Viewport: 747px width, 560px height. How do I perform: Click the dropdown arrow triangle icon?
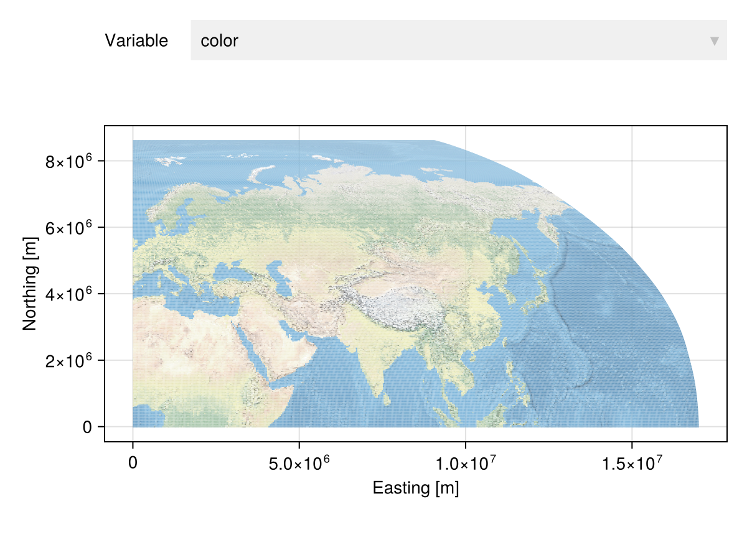coord(714,41)
